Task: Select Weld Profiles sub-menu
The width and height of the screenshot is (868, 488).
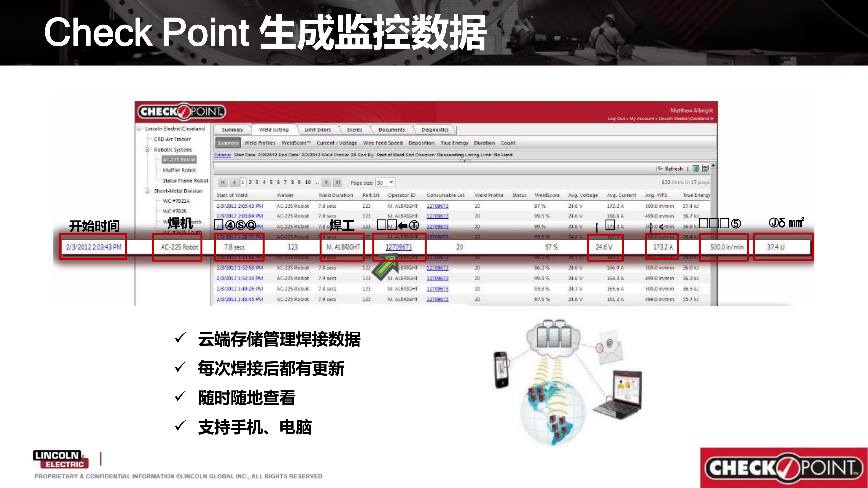Action: (260, 143)
